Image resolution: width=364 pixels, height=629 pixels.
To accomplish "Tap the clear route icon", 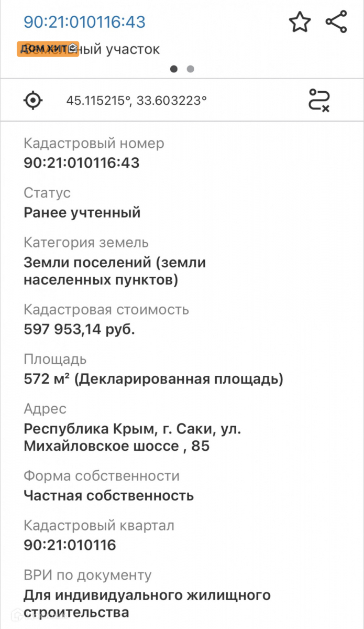I will (319, 100).
